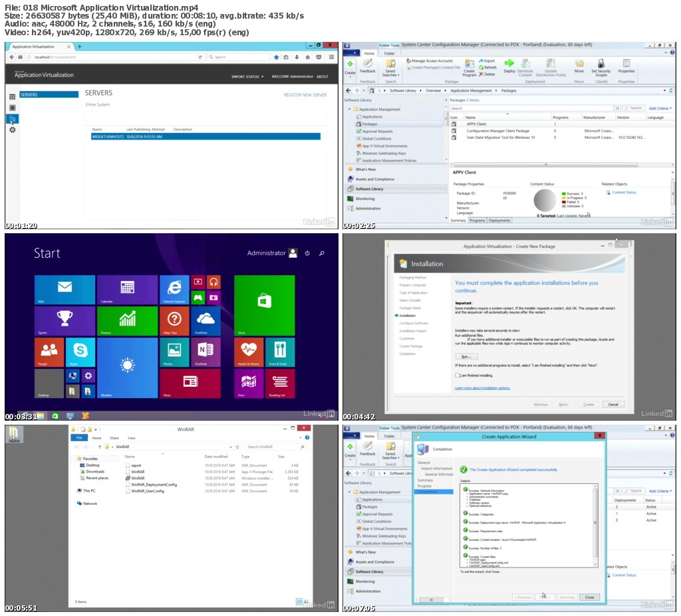The image size is (681, 616).
Task: Click ABOUT in App-V console header
Action: [x=323, y=77]
